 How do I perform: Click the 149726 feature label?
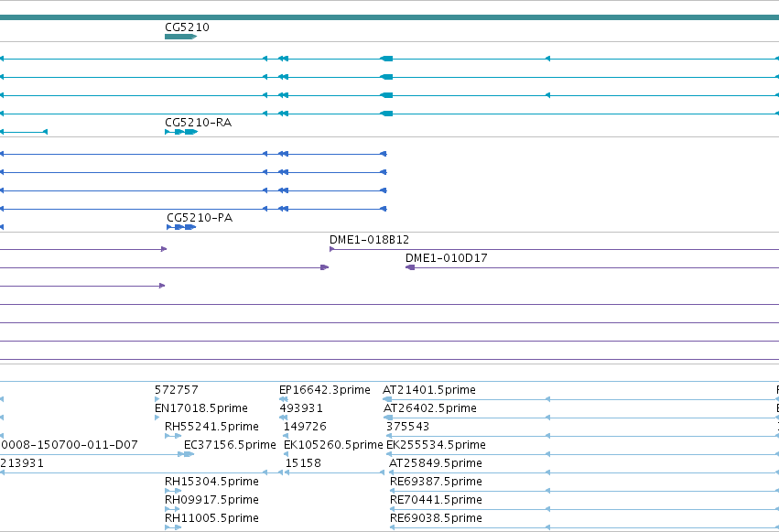[x=305, y=427]
